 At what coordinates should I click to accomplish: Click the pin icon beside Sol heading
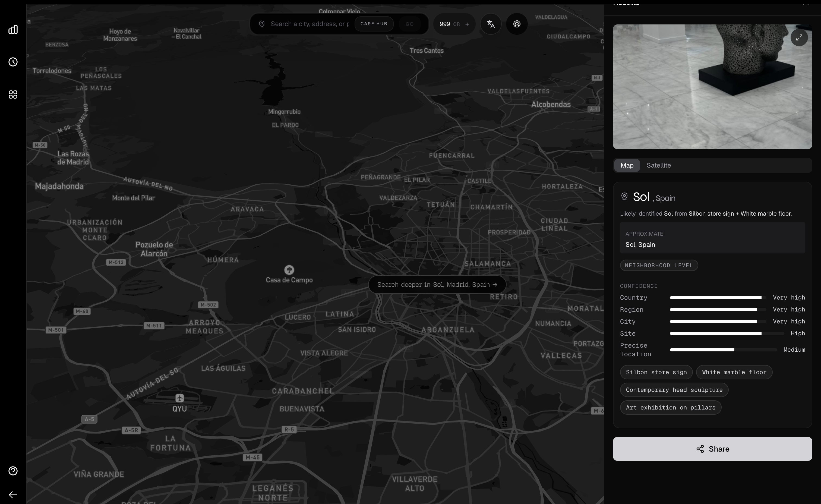tap(624, 197)
